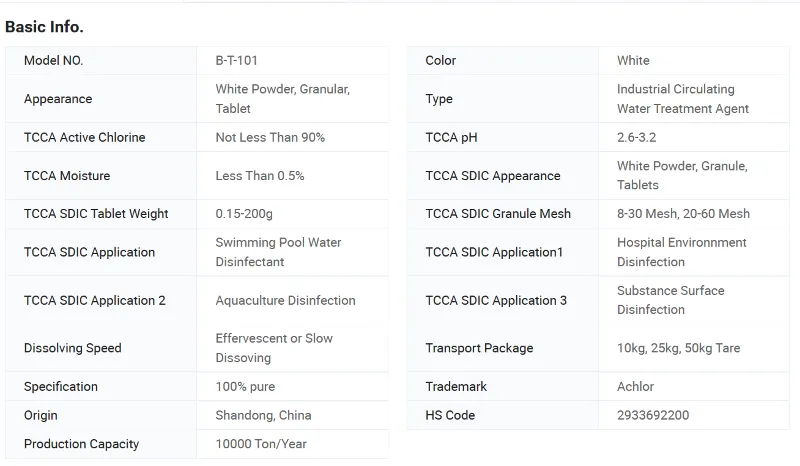Click the TCCA Active Chlorine label
This screenshot has height=466, width=800.
[84, 137]
